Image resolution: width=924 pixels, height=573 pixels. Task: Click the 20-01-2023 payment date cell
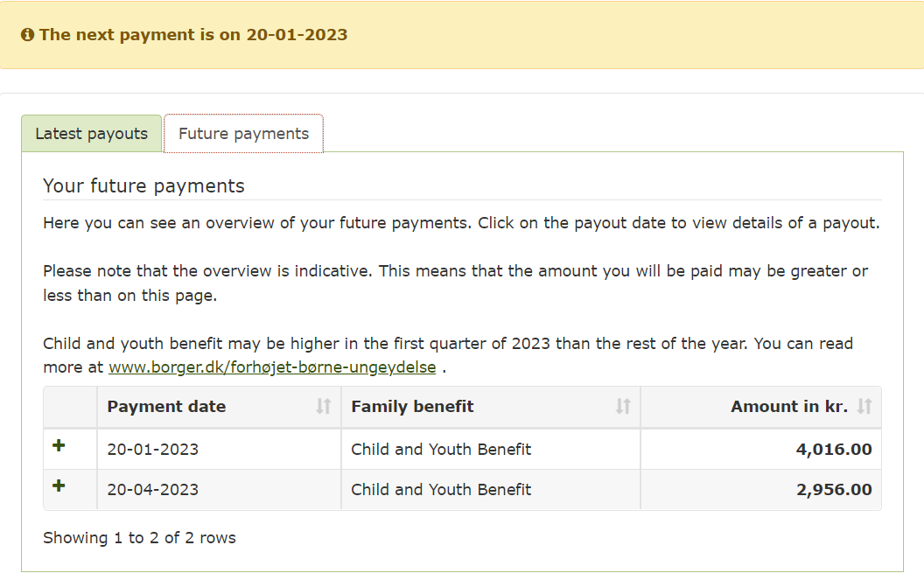point(220,450)
